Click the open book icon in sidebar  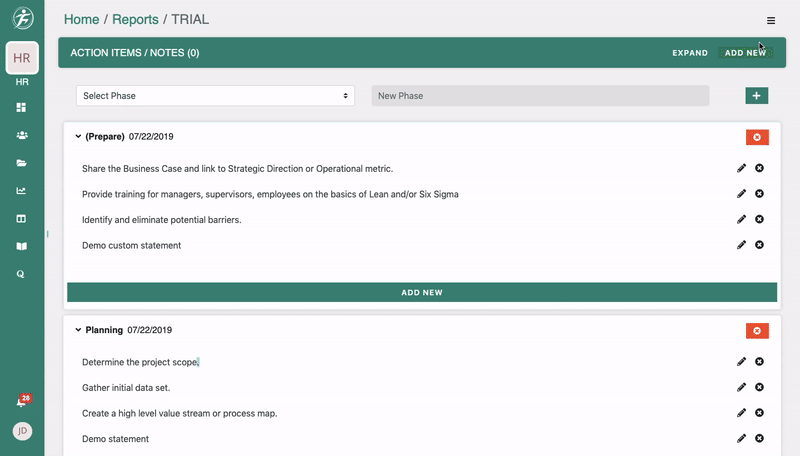tap(21, 246)
